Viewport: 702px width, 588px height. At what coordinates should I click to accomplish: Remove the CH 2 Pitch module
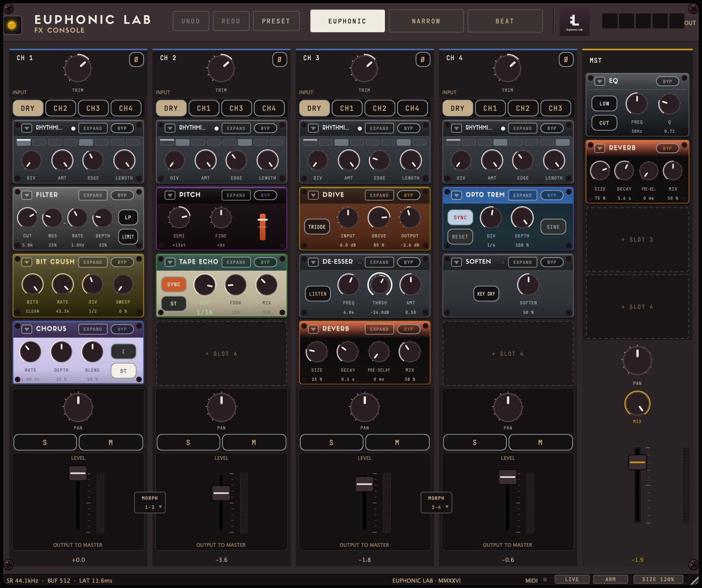283,192
